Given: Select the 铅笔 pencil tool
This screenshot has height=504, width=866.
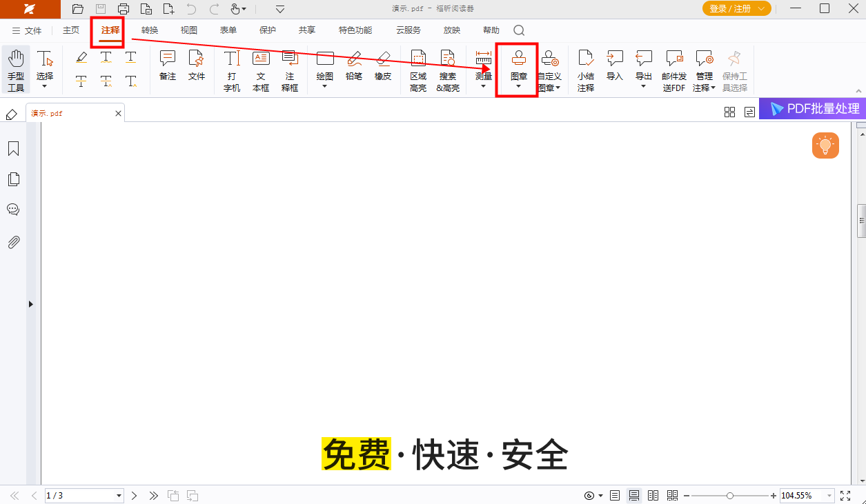Looking at the screenshot, I should pos(354,65).
